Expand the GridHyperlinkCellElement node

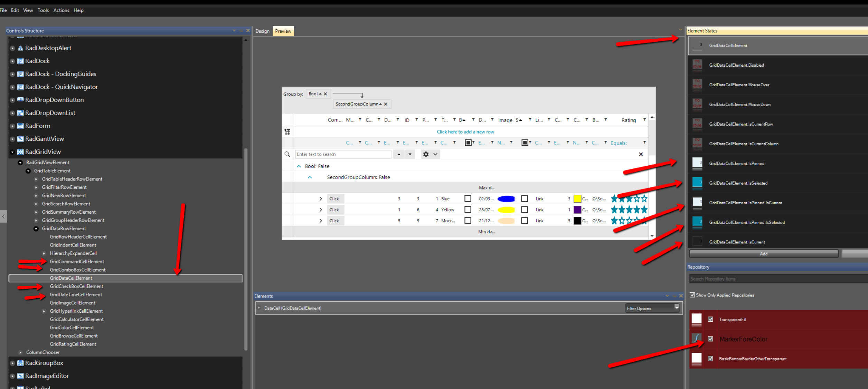coord(44,311)
